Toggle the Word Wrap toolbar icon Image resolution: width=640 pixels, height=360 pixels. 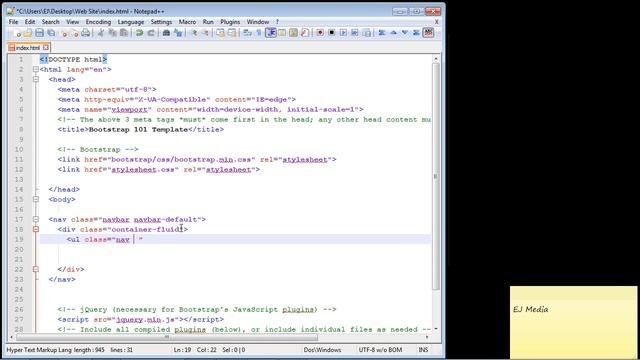(x=247, y=33)
